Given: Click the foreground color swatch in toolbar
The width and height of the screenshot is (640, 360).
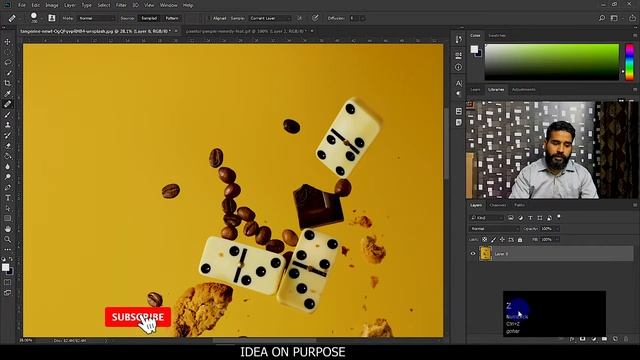Looking at the screenshot, I should point(5,267).
